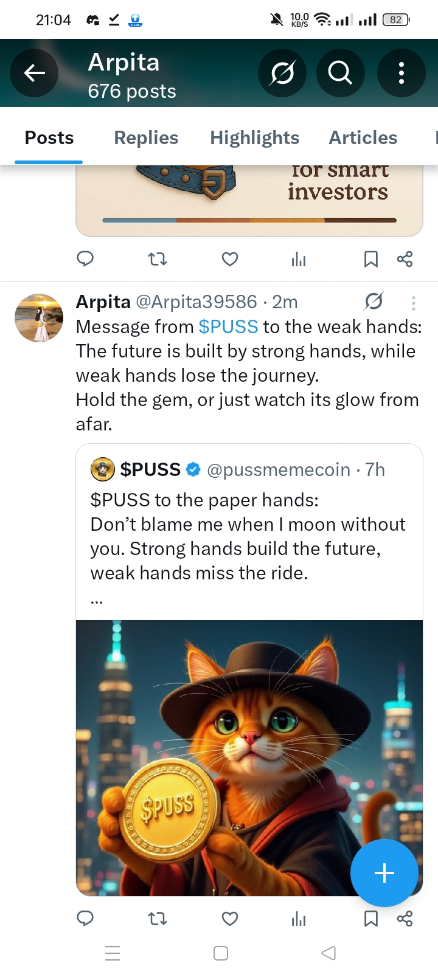Like the $PUSS weak hands post
The height and width of the screenshot is (980, 438).
pyautogui.click(x=230, y=918)
